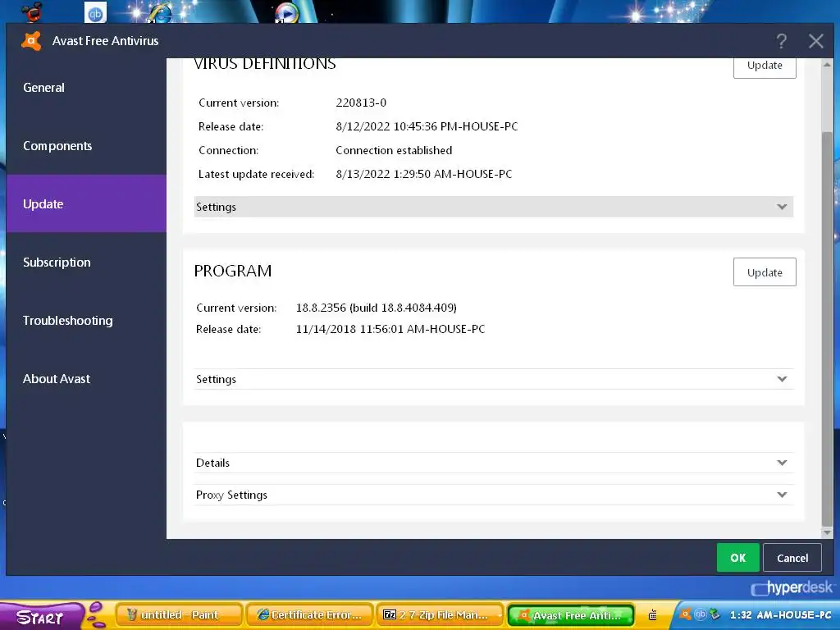Expand the Program Settings section
The width and height of the screenshot is (840, 630).
point(493,379)
